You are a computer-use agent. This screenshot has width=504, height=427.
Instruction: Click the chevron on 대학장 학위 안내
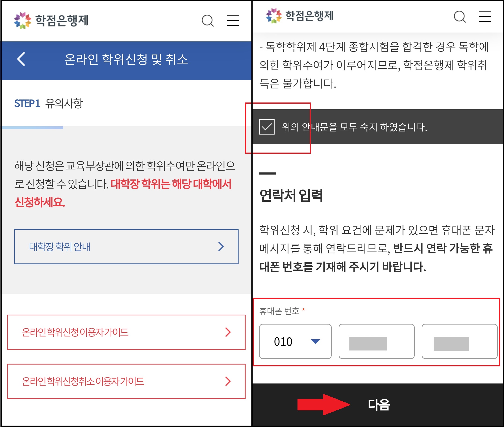(221, 247)
